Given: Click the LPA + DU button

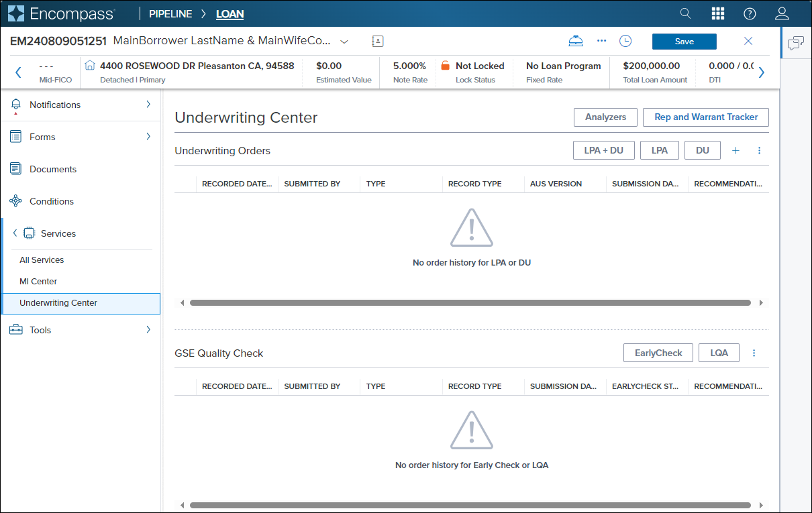Looking at the screenshot, I should coord(604,150).
